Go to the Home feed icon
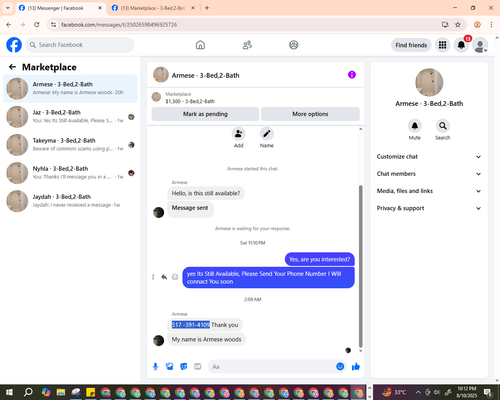The height and width of the screenshot is (400, 500). coord(200,45)
